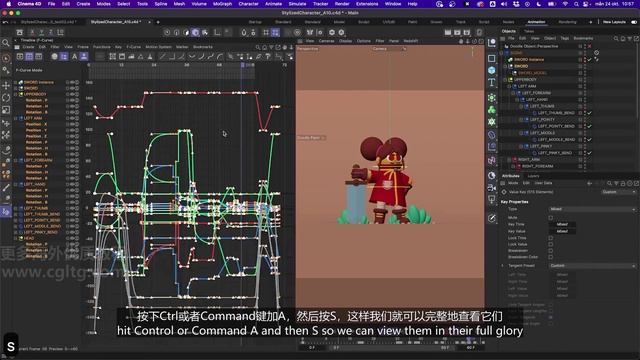Image resolution: width=640 pixels, height=360 pixels.
Task: Switch to the Takes tab
Action: [529, 31]
